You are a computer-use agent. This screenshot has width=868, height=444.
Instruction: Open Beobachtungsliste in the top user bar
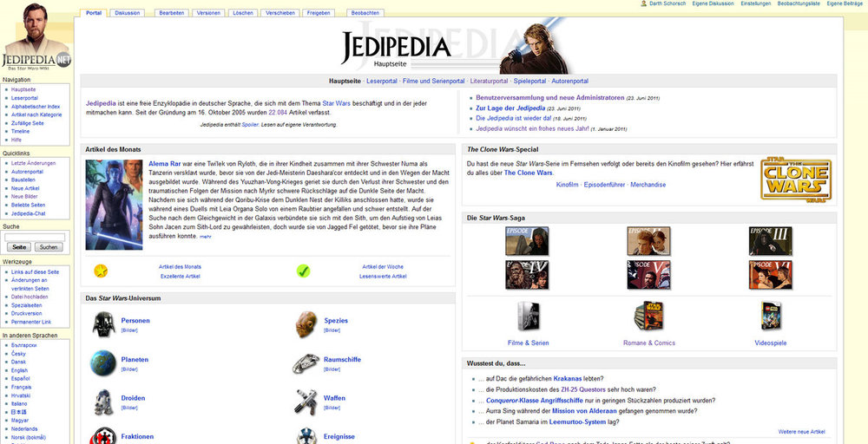[799, 3]
